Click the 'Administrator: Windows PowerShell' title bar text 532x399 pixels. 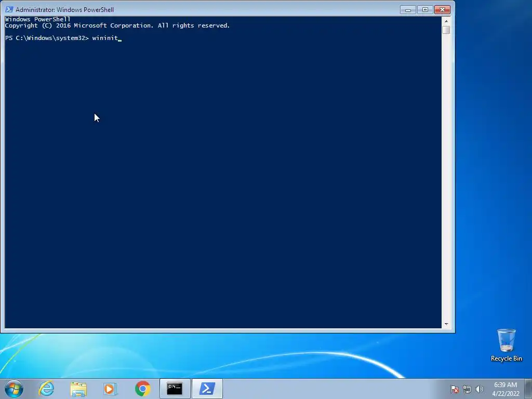[x=64, y=9]
